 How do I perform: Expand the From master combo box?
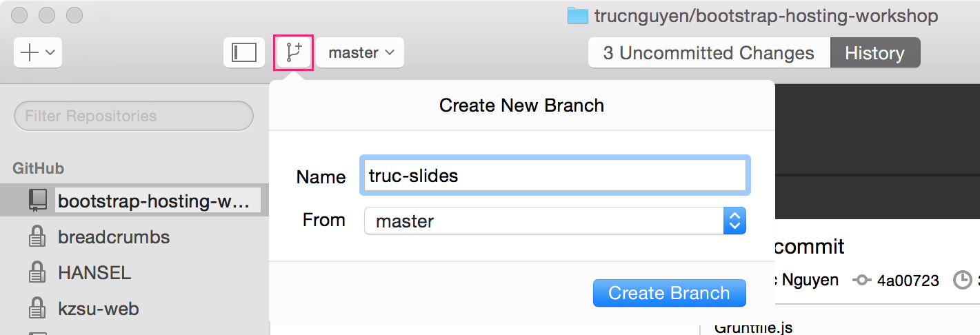pos(555,221)
